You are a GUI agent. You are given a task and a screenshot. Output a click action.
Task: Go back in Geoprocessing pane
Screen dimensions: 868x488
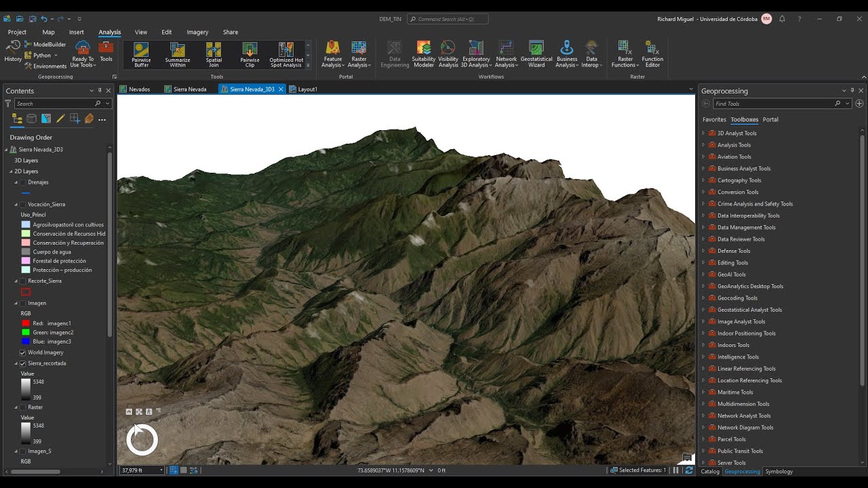tap(706, 104)
